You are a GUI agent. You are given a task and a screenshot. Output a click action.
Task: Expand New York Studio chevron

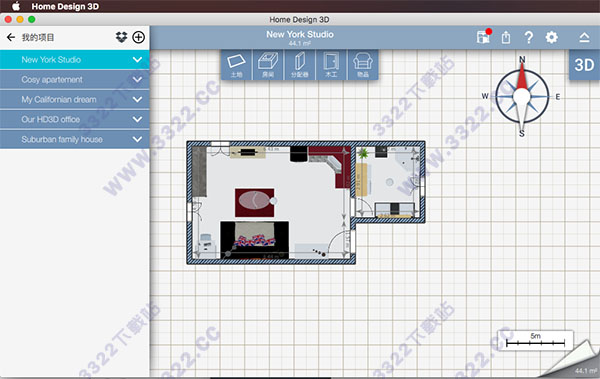137,60
